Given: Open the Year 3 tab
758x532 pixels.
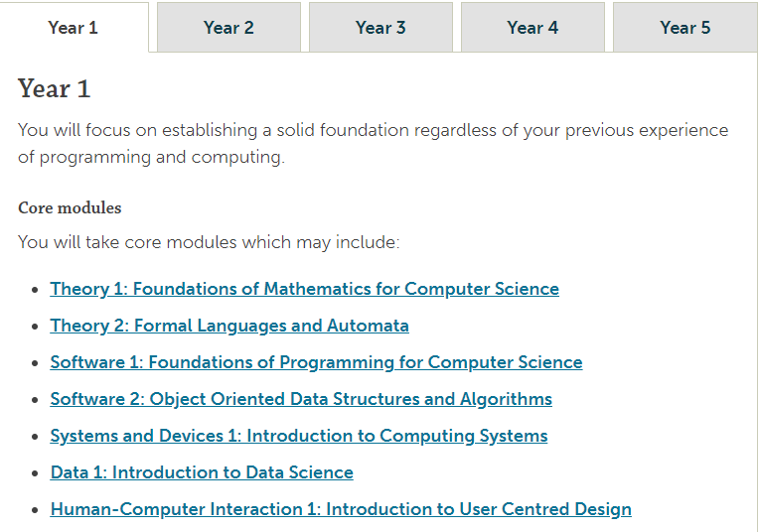Looking at the screenshot, I should (380, 28).
